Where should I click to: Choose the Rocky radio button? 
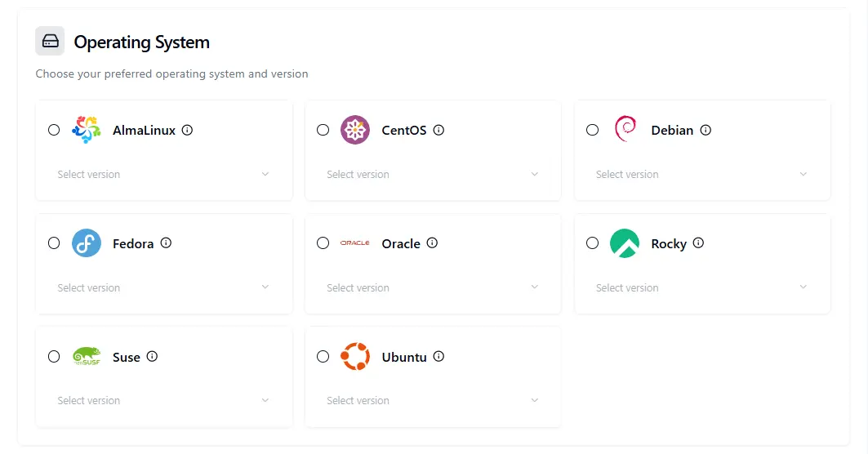point(592,243)
